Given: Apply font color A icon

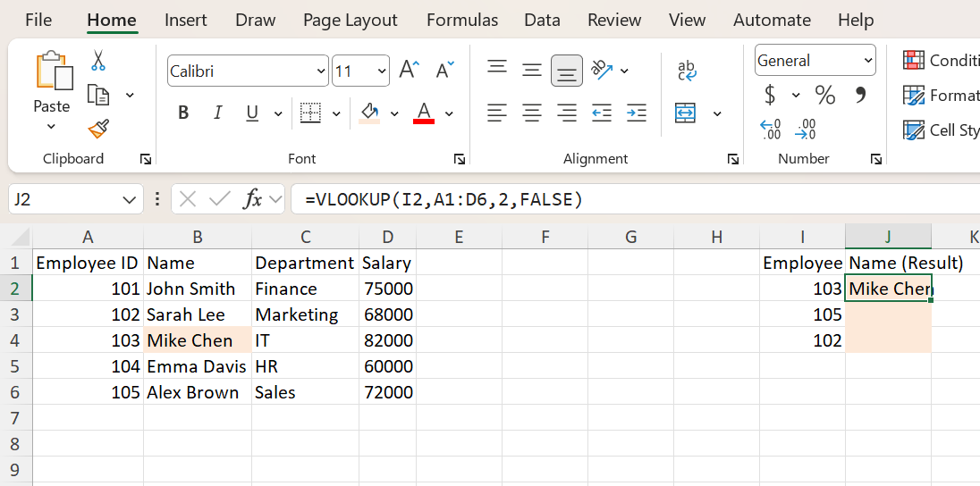Looking at the screenshot, I should pyautogui.click(x=424, y=113).
